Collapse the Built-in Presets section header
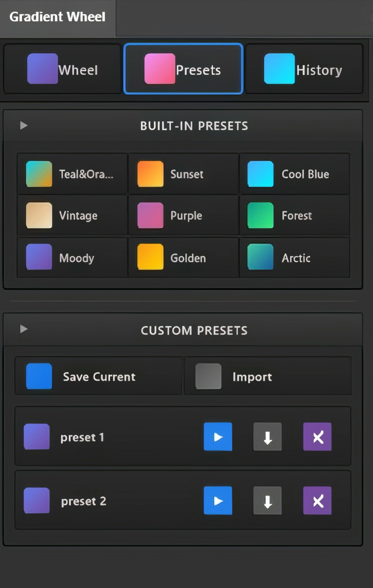The width and height of the screenshot is (373, 588). coord(194,126)
